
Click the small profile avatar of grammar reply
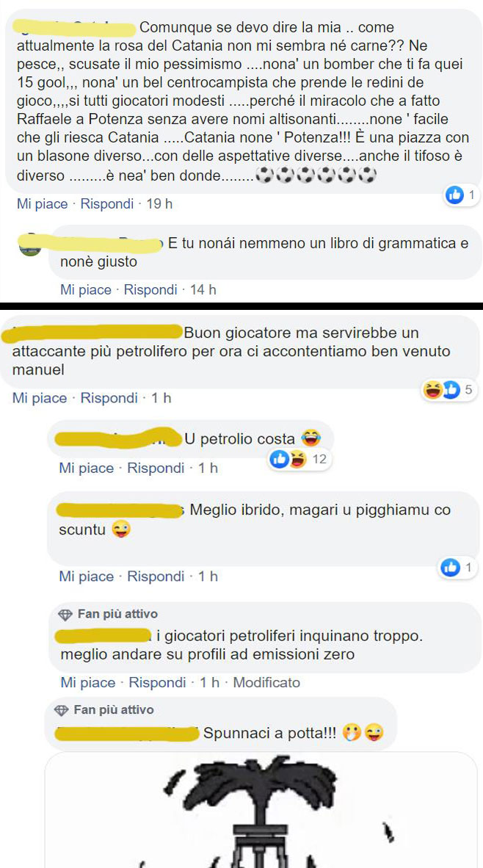30,247
